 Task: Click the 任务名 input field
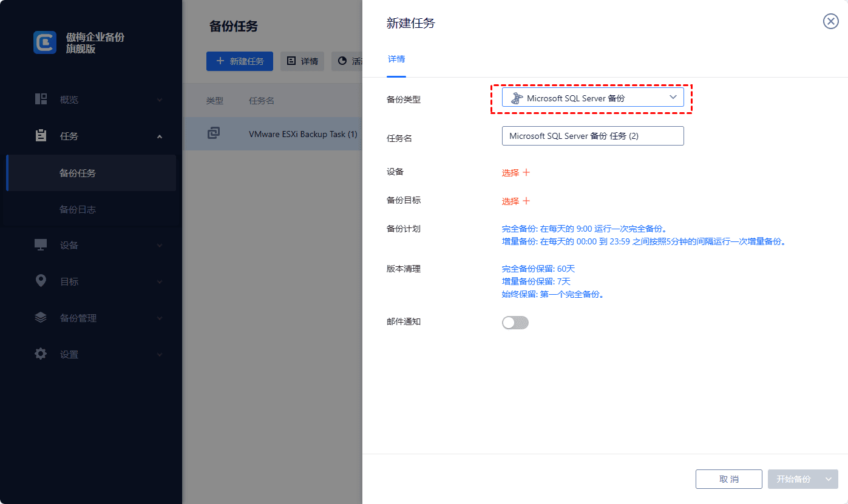(592, 136)
